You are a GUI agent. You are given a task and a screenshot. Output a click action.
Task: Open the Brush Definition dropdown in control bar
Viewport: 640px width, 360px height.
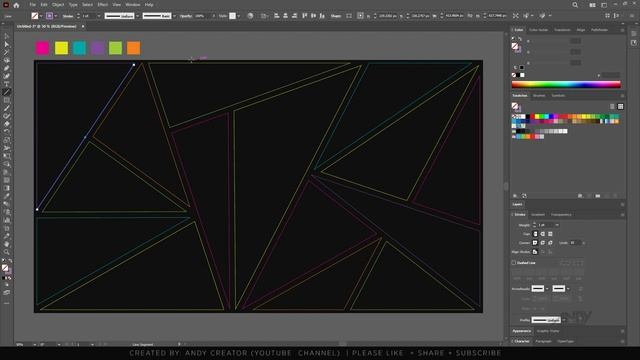click(174, 16)
